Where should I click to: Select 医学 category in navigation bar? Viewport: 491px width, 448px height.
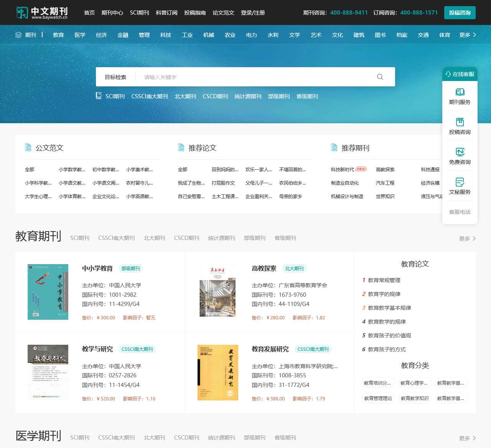click(x=80, y=35)
